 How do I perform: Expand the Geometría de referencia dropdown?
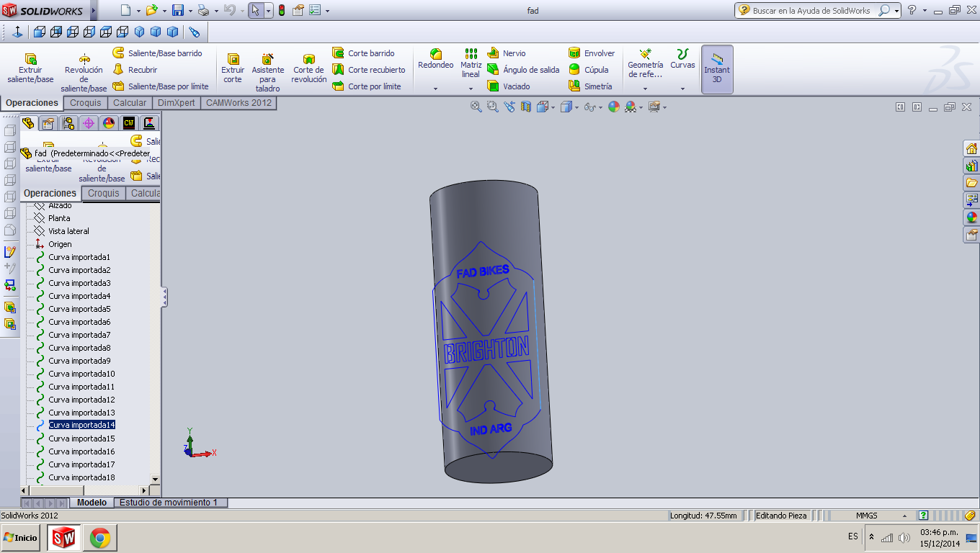coord(645,89)
